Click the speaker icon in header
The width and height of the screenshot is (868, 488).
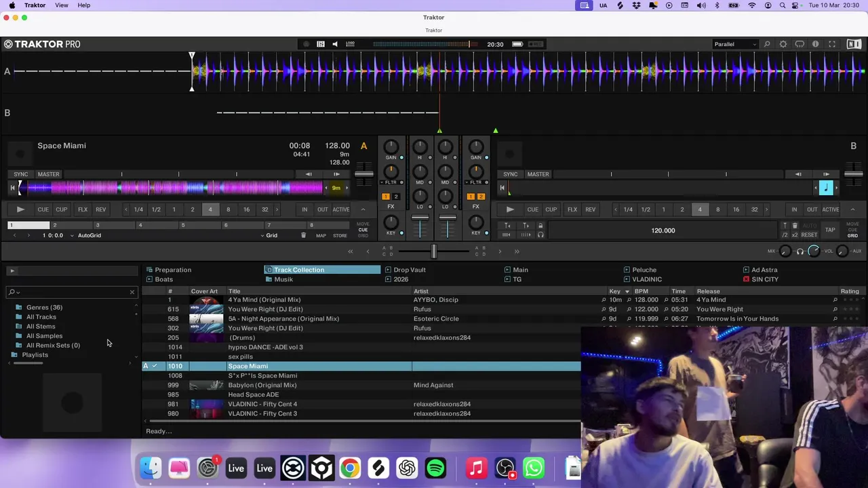coord(335,44)
